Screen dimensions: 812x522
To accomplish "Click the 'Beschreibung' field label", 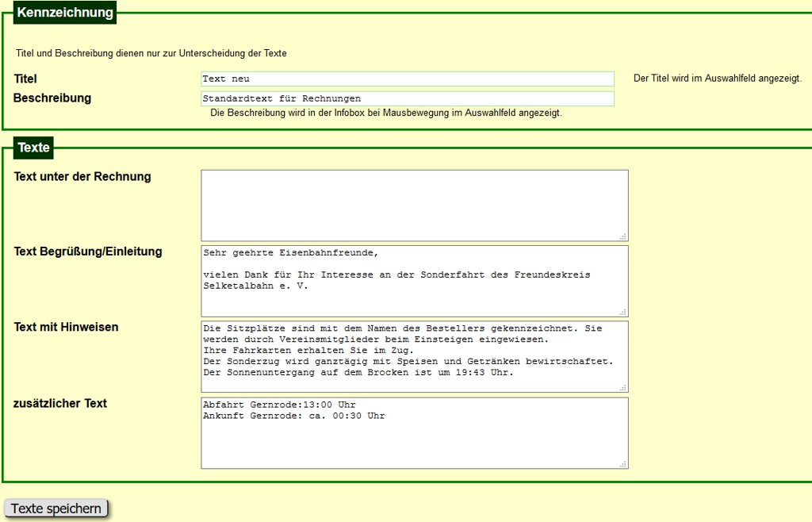I will click(52, 98).
